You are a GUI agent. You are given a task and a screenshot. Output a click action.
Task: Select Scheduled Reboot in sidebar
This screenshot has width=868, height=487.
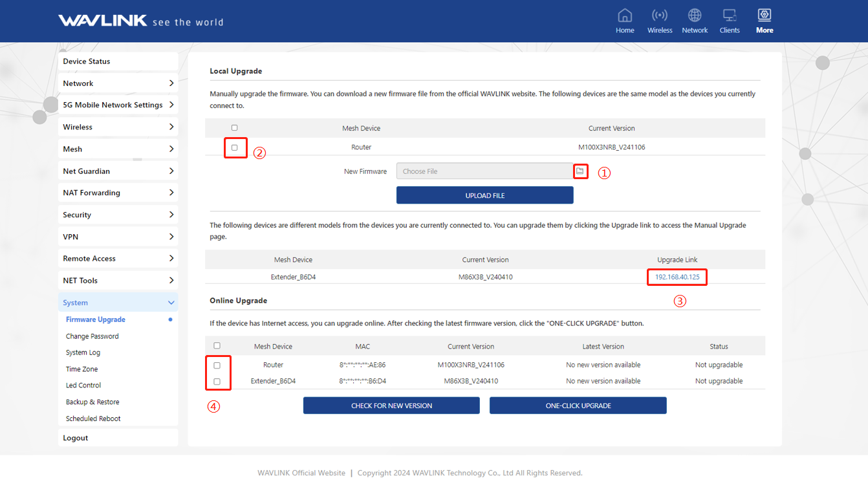point(93,418)
